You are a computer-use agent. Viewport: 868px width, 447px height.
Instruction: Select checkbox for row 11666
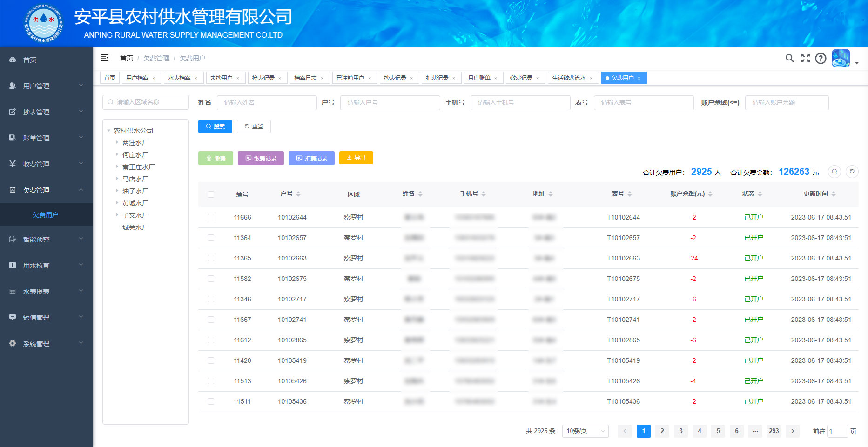click(x=211, y=217)
